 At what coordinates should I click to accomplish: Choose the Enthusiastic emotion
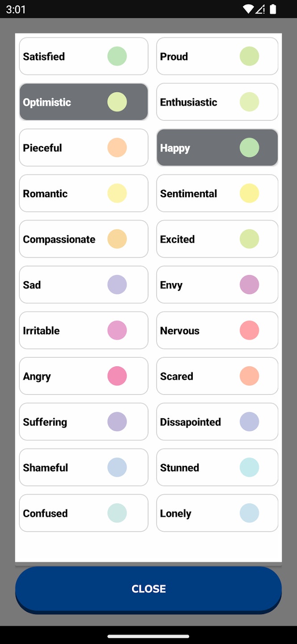tap(217, 102)
